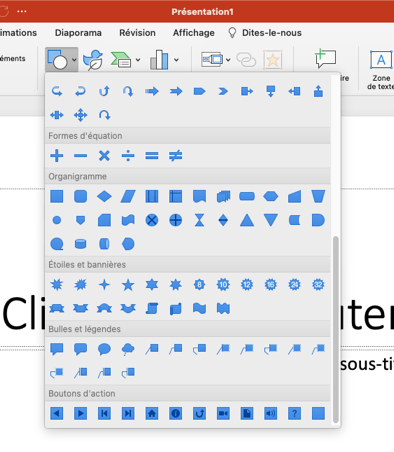Screen dimensions: 394x452
Task: Insert the Home action button
Action: (x=152, y=414)
